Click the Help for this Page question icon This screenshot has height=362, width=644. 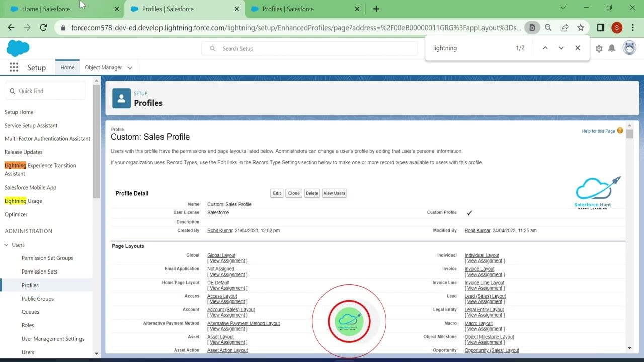620,131
